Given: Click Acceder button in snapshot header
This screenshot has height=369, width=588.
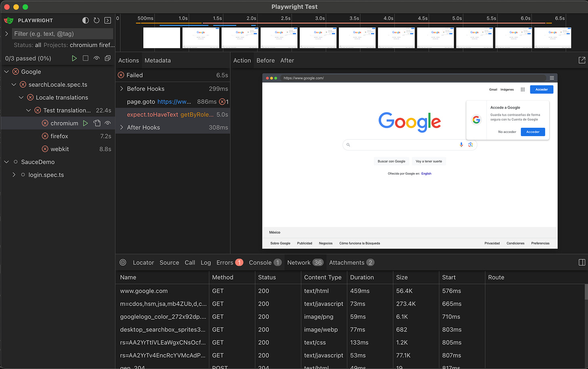Looking at the screenshot, I should pyautogui.click(x=542, y=90).
